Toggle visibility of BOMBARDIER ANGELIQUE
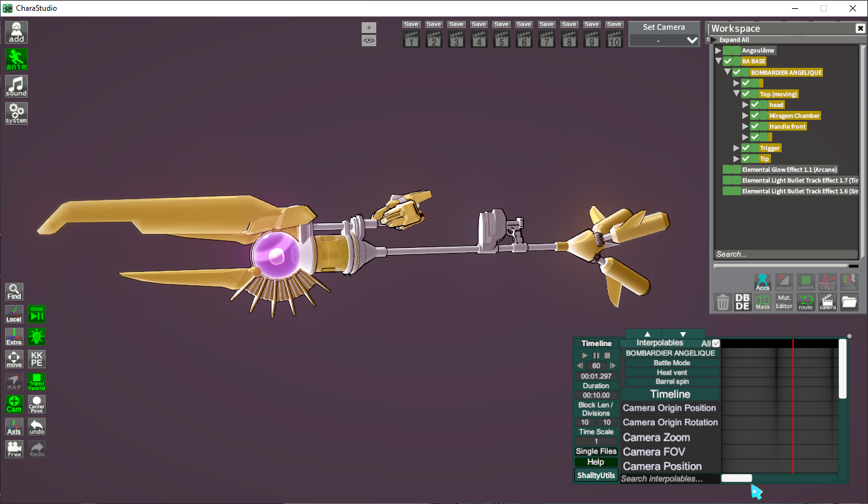The width and height of the screenshot is (868, 504). 736,72
